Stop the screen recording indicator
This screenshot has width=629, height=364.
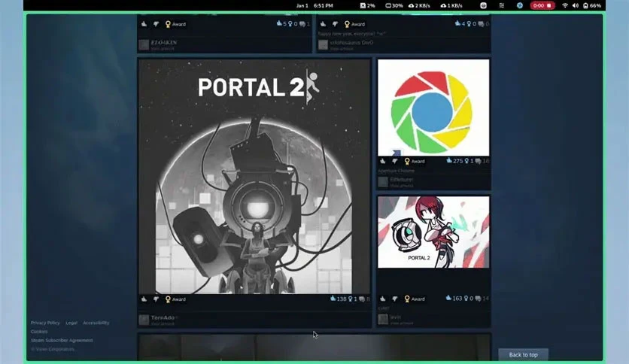542,5
